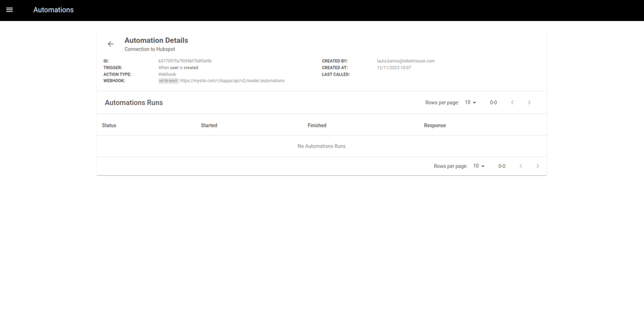The width and height of the screenshot is (644, 319).
Task: Click the Status column header
Action: click(x=109, y=125)
